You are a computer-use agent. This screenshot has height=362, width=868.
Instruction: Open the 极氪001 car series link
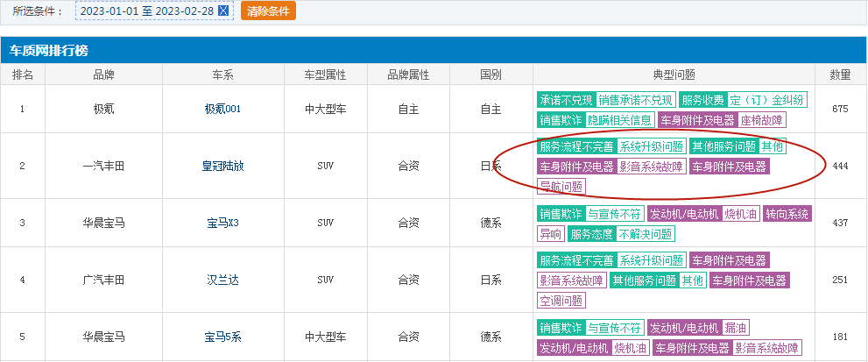pos(222,110)
